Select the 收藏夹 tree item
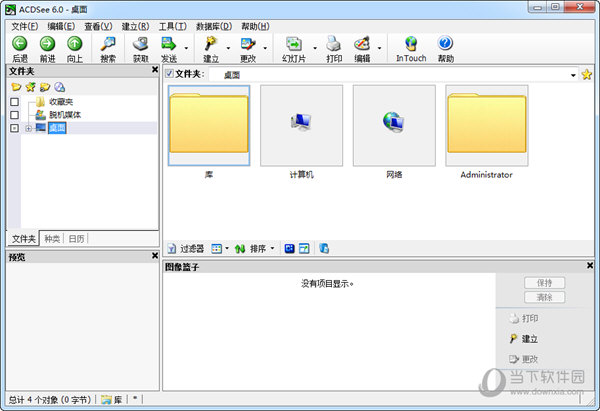This screenshot has height=411, width=600. tap(61, 102)
